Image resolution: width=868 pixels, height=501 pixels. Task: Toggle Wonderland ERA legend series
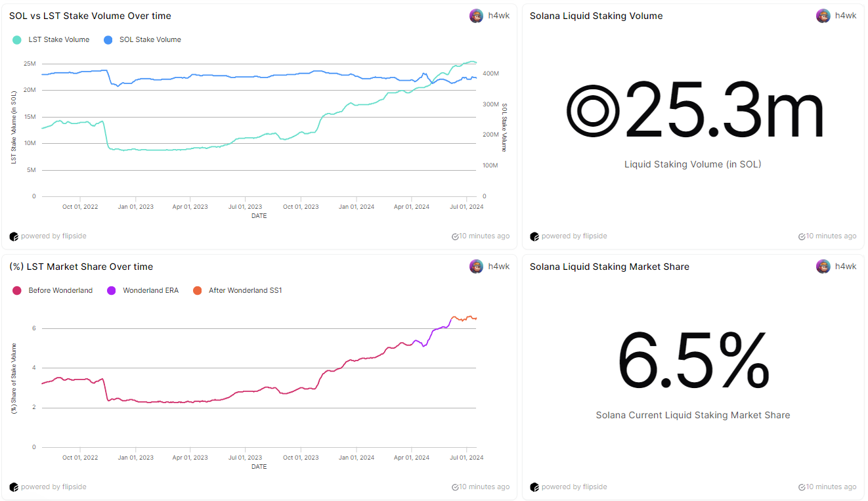150,290
